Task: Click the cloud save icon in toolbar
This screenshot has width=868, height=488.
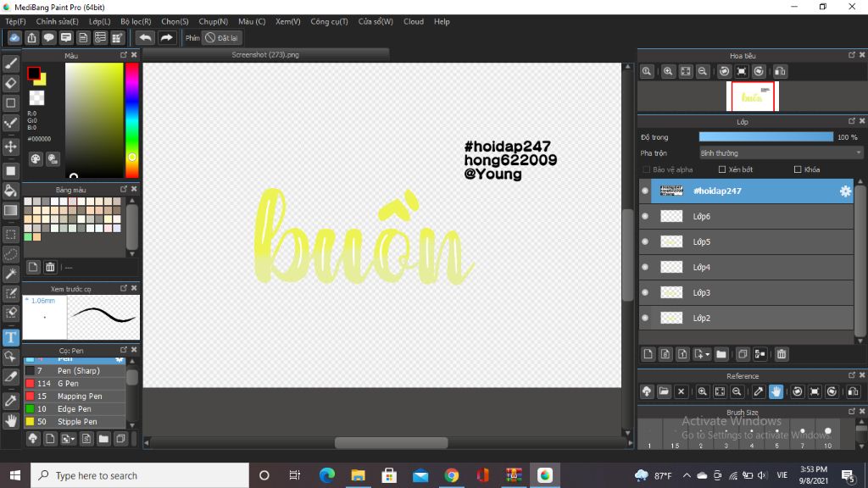Action: (14, 37)
